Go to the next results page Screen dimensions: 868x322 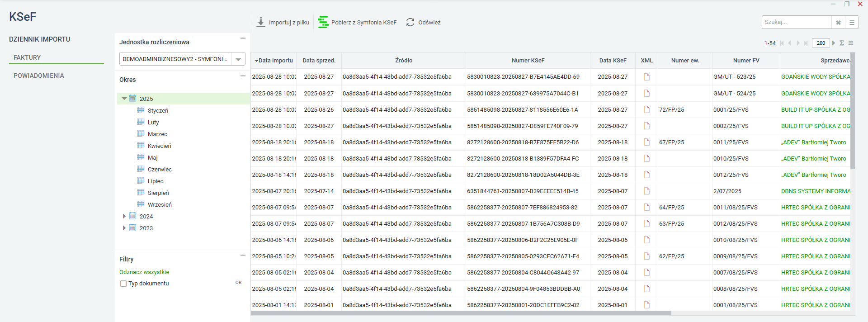click(x=798, y=43)
